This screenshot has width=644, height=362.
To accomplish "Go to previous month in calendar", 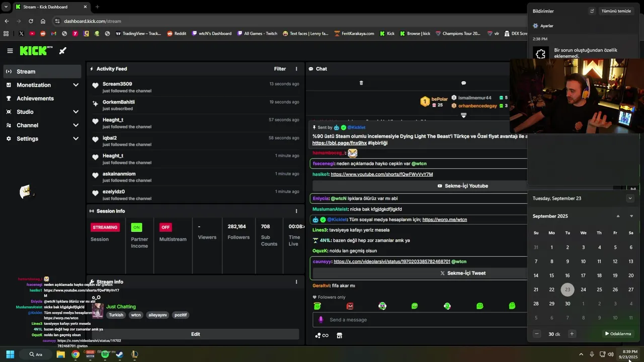I will pos(618,216).
